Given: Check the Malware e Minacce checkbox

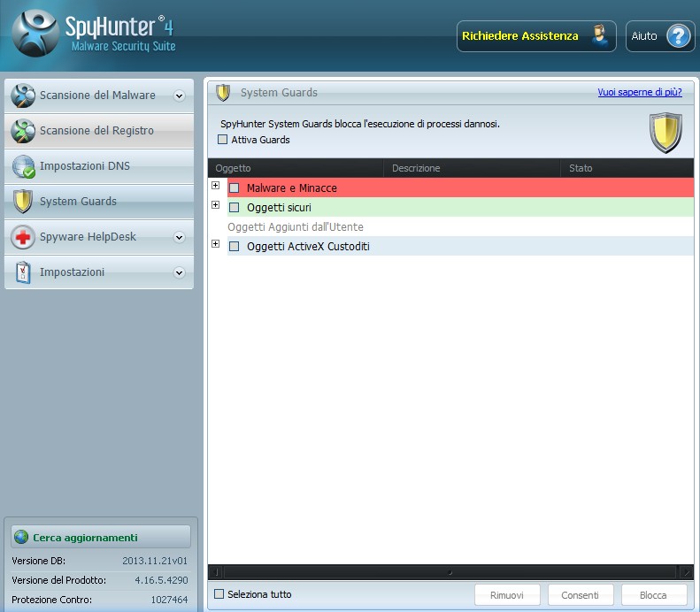Looking at the screenshot, I should pos(234,187).
